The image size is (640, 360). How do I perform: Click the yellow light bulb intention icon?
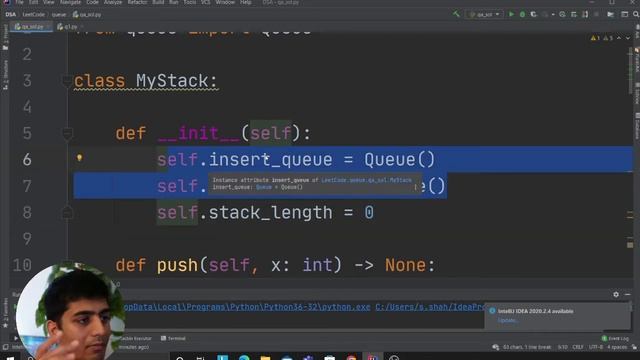pyautogui.click(x=80, y=158)
